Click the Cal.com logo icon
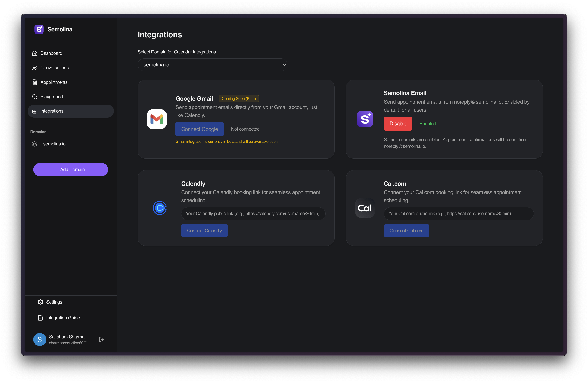 tap(365, 208)
